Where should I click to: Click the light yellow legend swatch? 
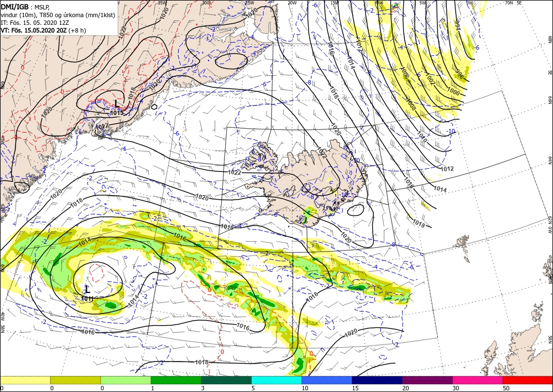[25, 380]
